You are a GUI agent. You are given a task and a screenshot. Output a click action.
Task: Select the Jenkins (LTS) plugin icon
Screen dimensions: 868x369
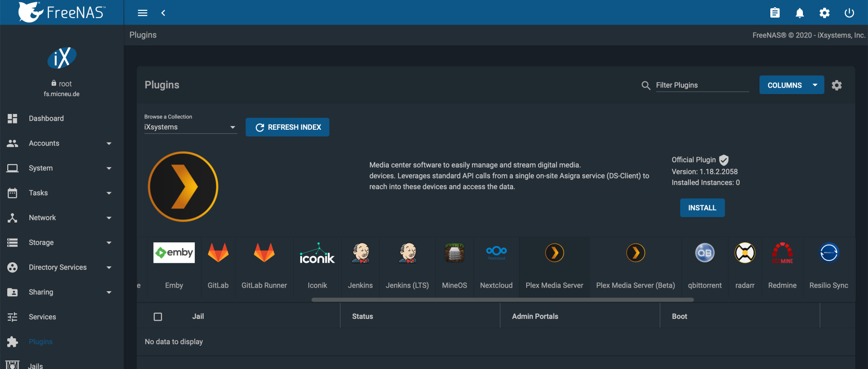point(407,253)
